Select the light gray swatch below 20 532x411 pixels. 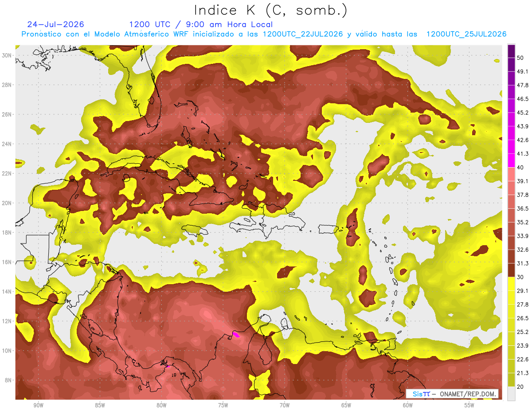pyautogui.click(x=511, y=394)
